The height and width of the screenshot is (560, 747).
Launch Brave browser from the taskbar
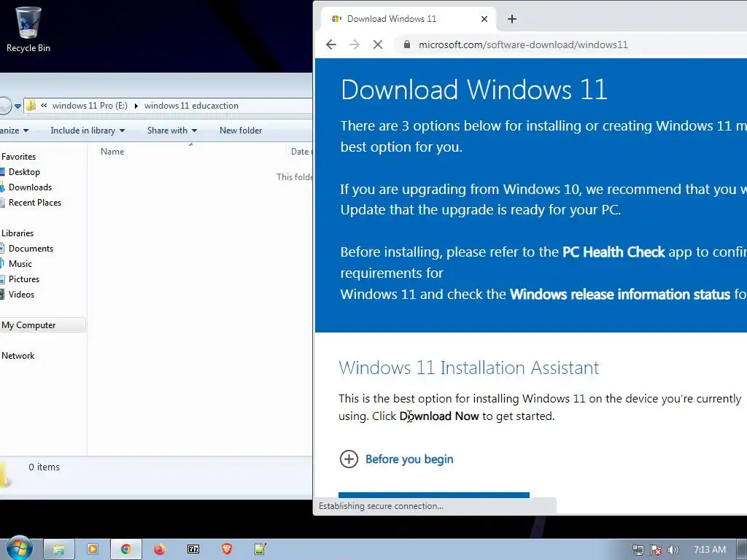227,550
